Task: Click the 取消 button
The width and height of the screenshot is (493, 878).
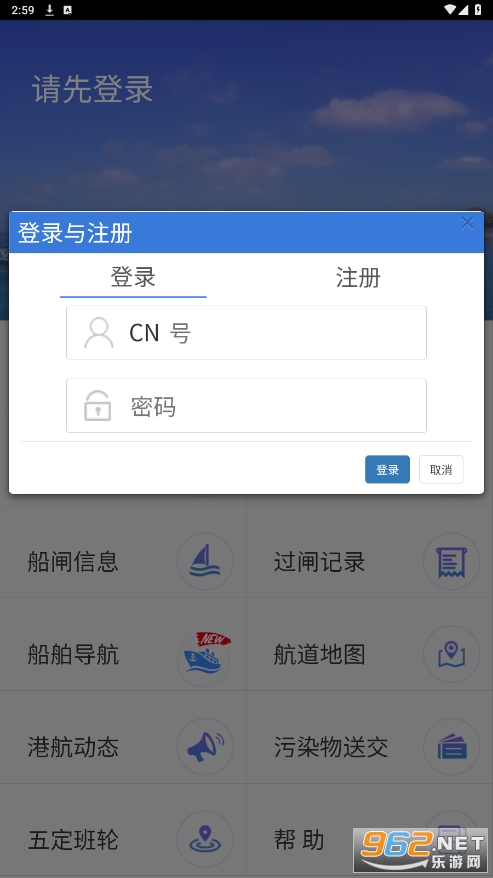Action: pos(441,469)
